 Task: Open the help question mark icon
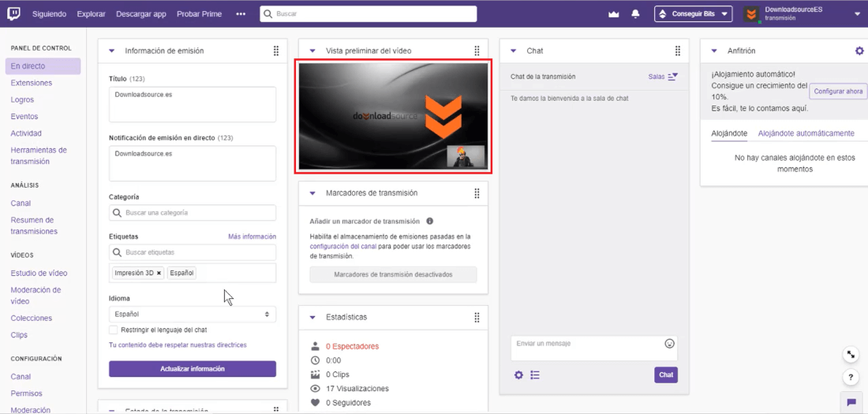click(851, 378)
